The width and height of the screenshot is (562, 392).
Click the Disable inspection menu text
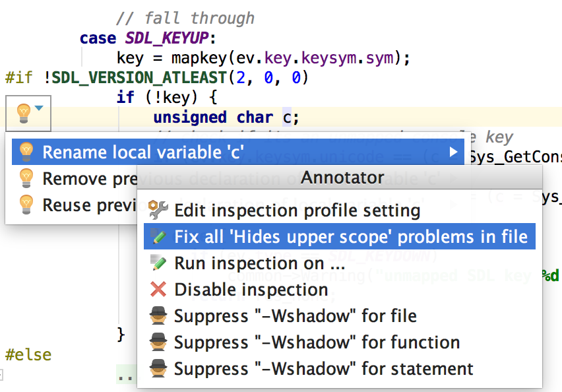coord(251,290)
